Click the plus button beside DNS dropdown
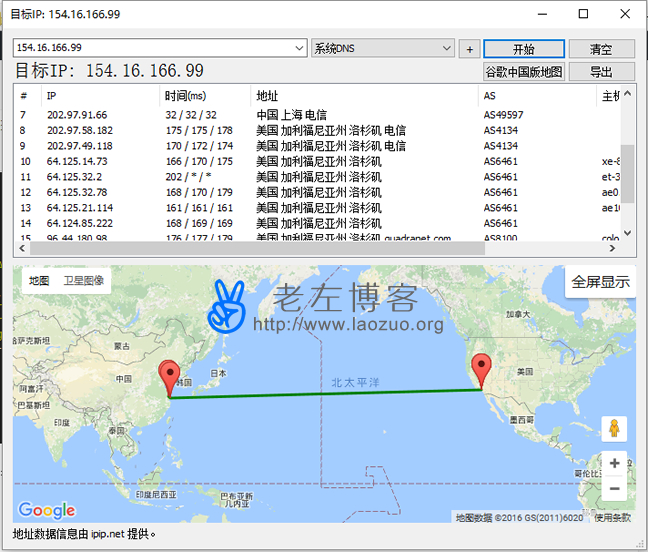 470,48
